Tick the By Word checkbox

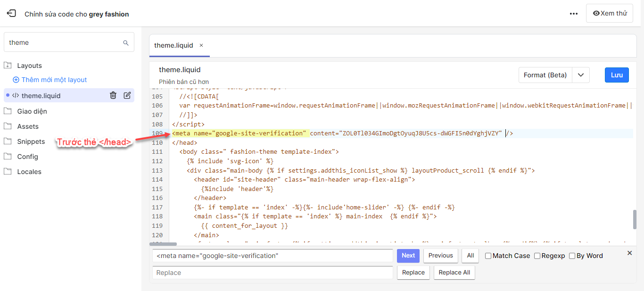(x=572, y=256)
